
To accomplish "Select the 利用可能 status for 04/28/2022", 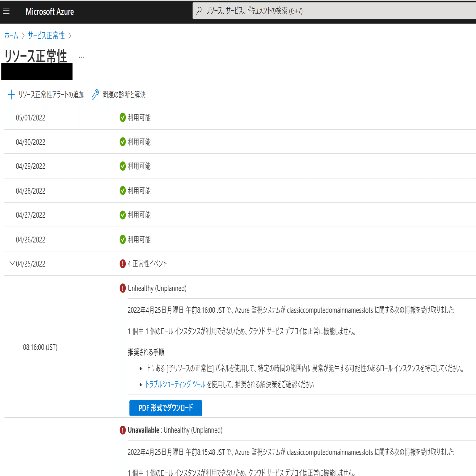I will (x=139, y=191).
